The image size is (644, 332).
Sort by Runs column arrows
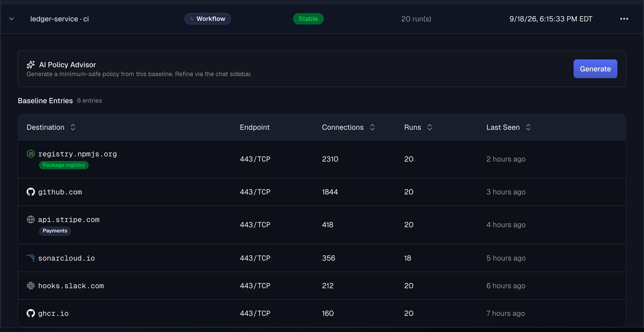point(430,127)
